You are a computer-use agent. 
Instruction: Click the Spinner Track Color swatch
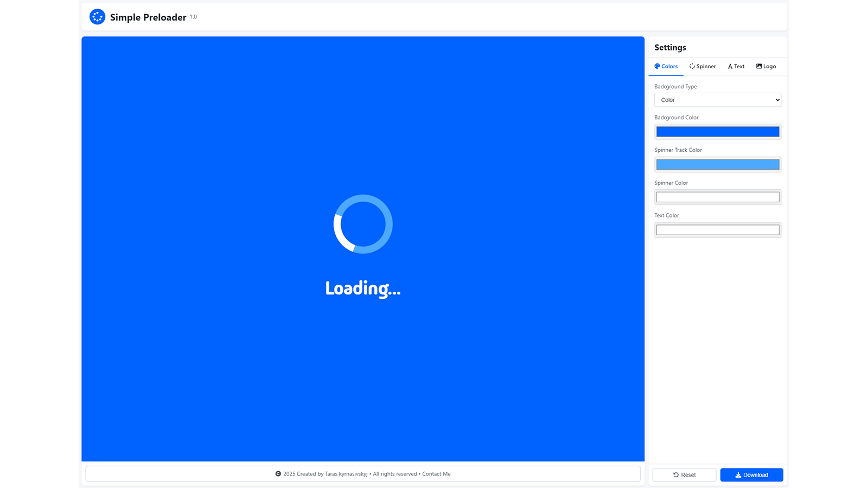[717, 164]
